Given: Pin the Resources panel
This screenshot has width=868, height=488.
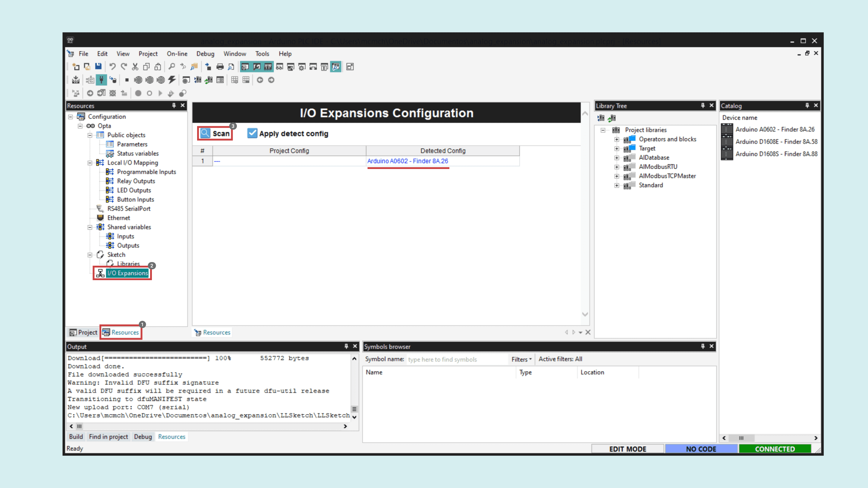Looking at the screenshot, I should pyautogui.click(x=174, y=105).
